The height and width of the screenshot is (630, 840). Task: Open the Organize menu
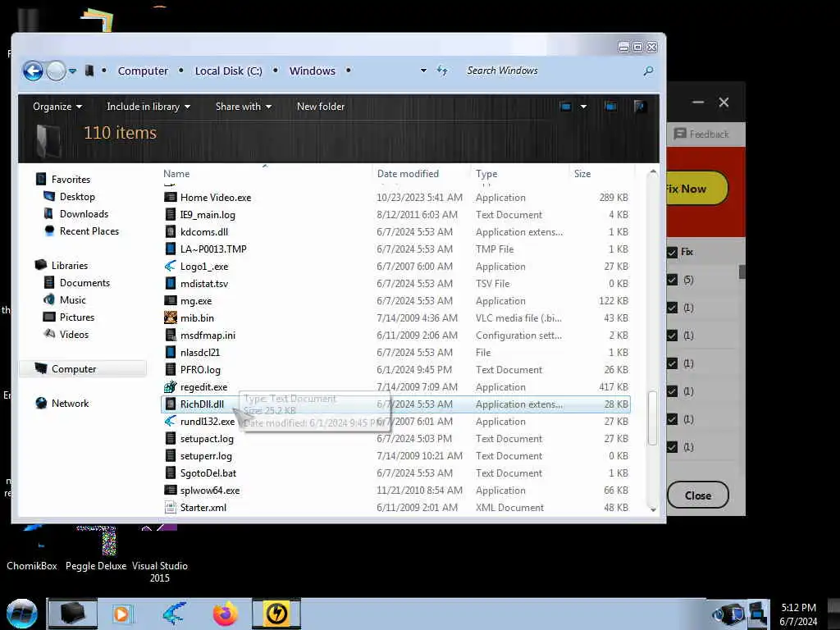pos(57,106)
